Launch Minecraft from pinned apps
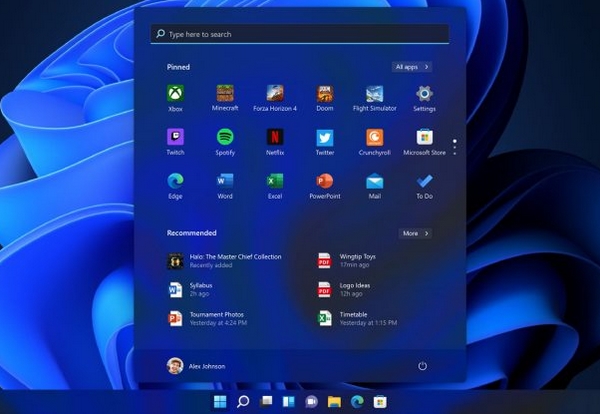This screenshot has height=414, width=600. coord(225,98)
